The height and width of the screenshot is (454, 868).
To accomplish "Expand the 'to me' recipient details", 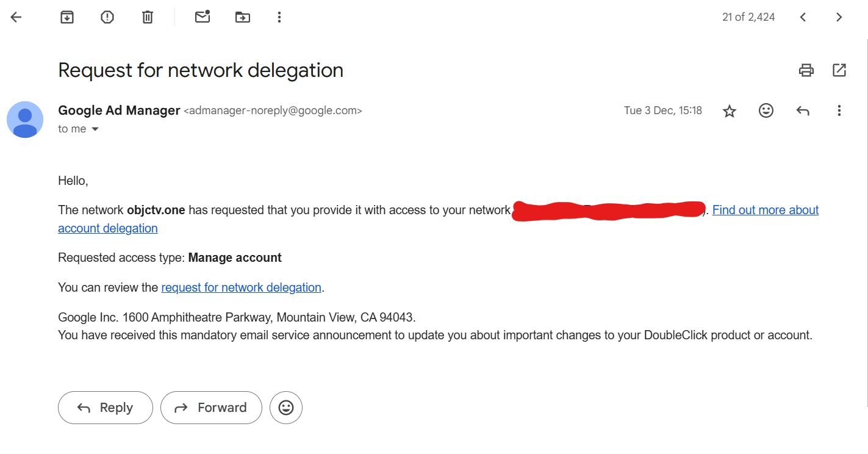I will pos(79,129).
